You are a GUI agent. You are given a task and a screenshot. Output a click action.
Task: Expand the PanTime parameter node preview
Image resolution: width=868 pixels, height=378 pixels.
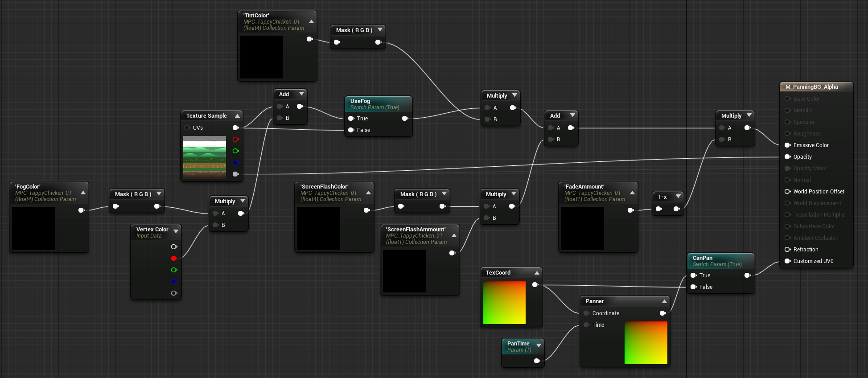(539, 345)
